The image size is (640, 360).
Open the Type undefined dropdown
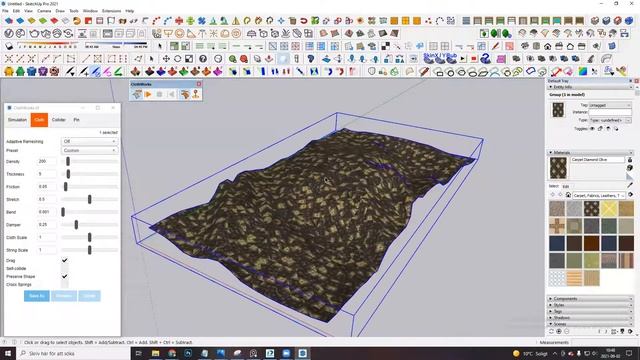pyautogui.click(x=609, y=120)
